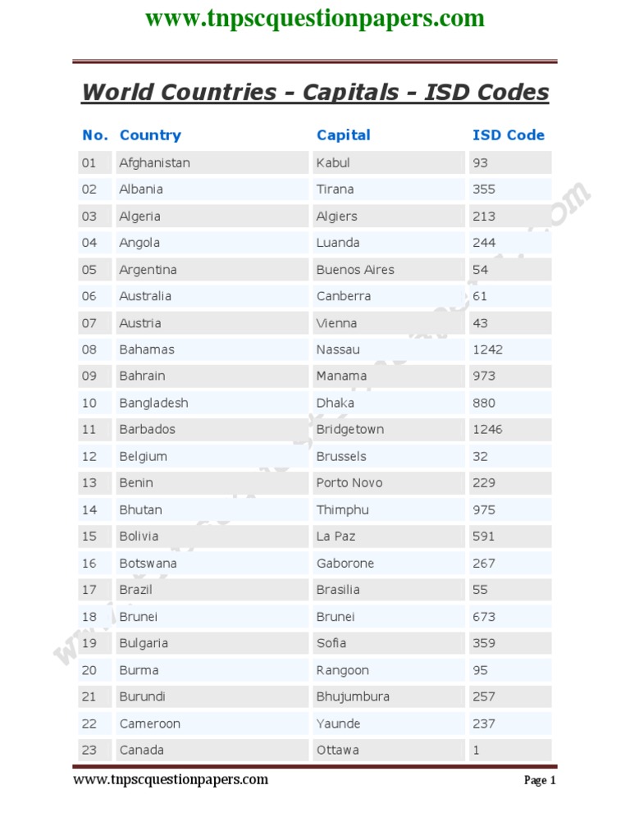Click the Canberra capital cell
The height and width of the screenshot is (840, 630).
(x=344, y=296)
